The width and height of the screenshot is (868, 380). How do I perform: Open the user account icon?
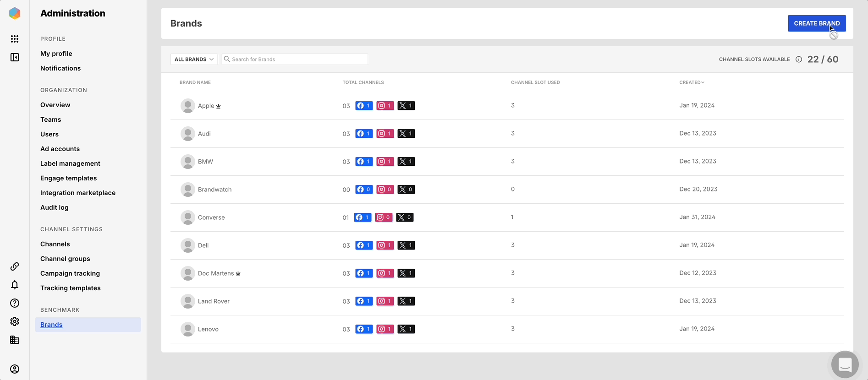coord(15,369)
